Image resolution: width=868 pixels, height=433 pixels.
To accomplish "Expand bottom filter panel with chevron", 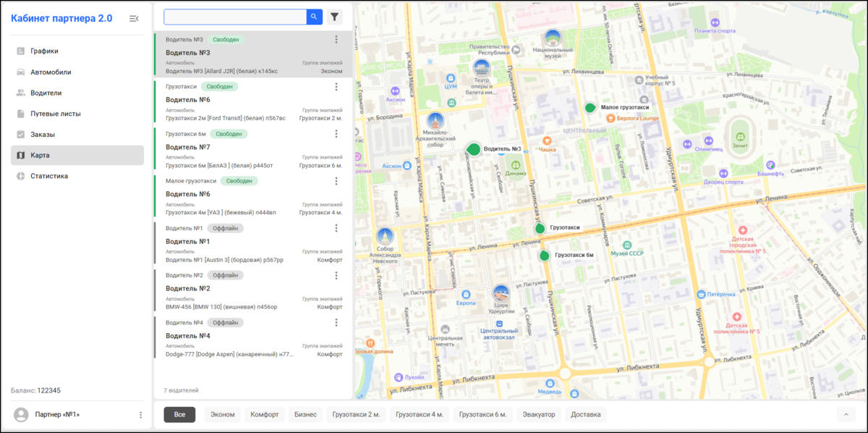I will click(x=846, y=415).
